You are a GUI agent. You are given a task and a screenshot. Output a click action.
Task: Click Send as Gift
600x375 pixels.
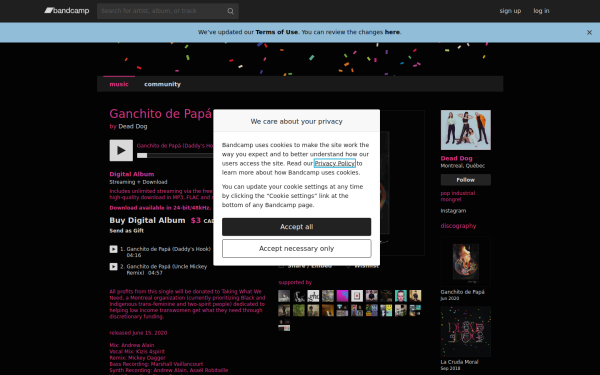(127, 231)
